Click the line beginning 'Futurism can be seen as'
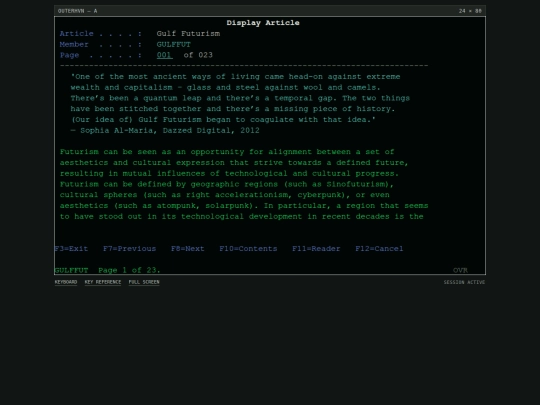The width and height of the screenshot is (540, 405). (227, 152)
